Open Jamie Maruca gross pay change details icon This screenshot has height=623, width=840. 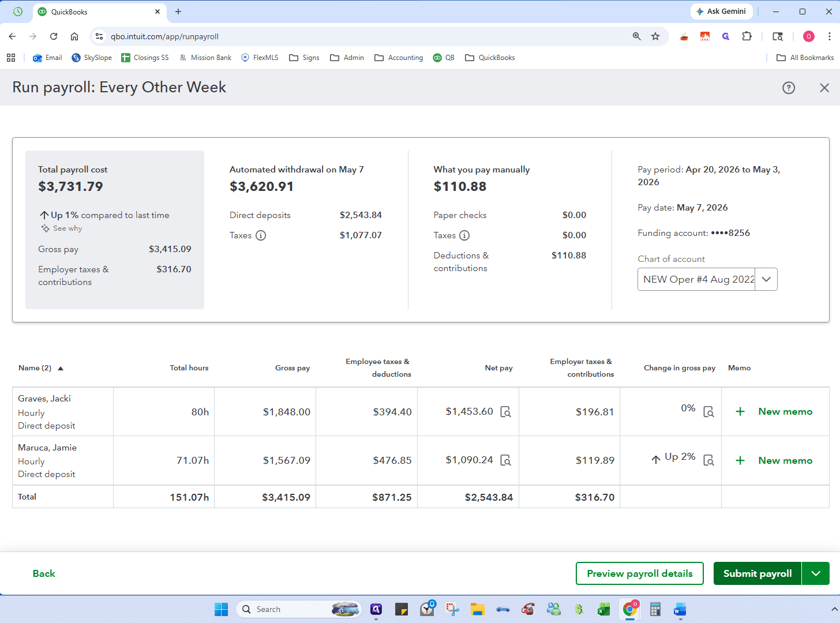tap(708, 460)
